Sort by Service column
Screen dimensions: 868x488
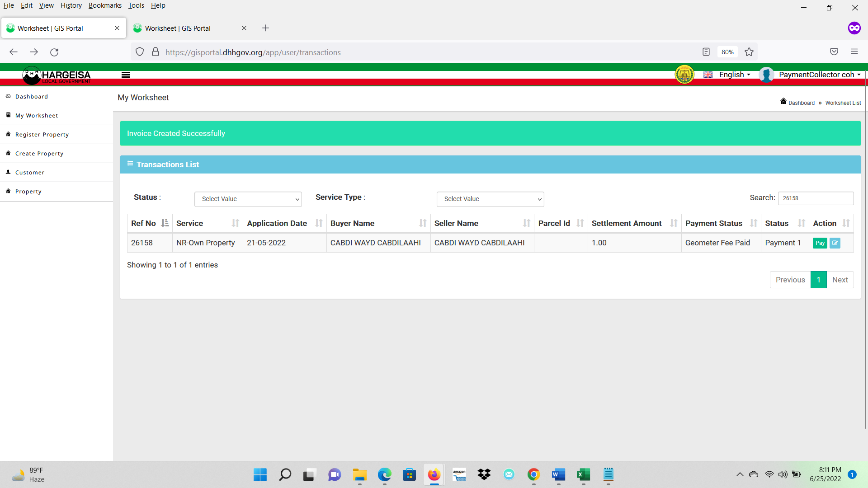(x=208, y=223)
